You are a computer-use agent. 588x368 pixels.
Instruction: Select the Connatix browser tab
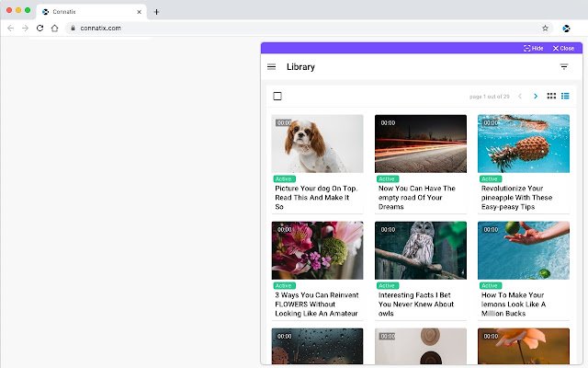(91, 12)
